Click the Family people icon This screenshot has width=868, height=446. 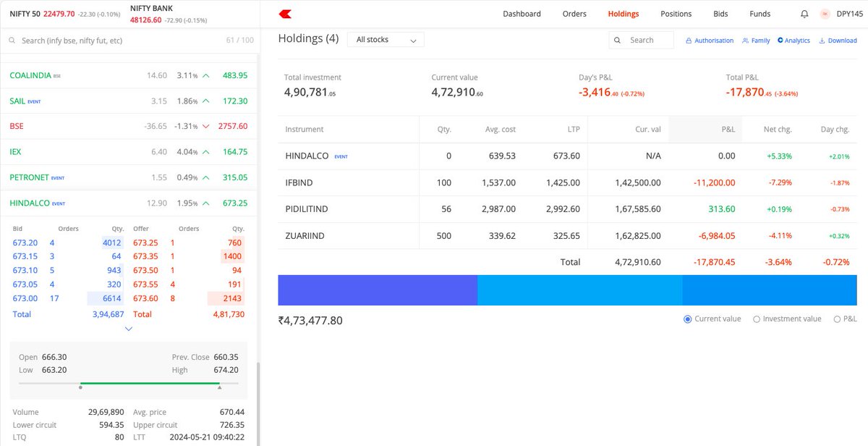point(746,41)
